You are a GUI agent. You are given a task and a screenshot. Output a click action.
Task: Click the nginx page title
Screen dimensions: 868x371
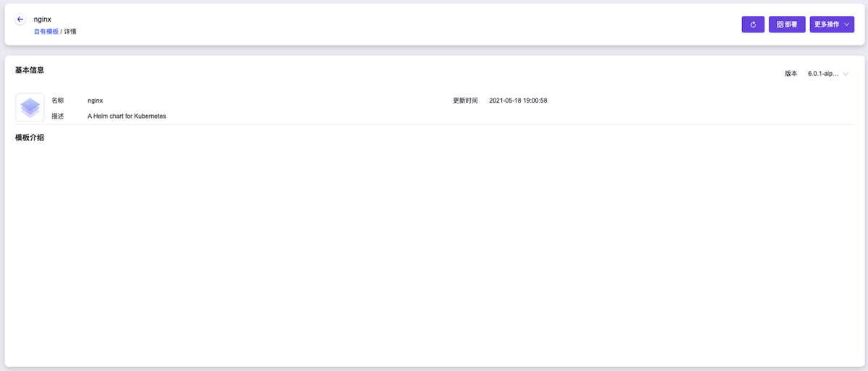pyautogui.click(x=43, y=19)
